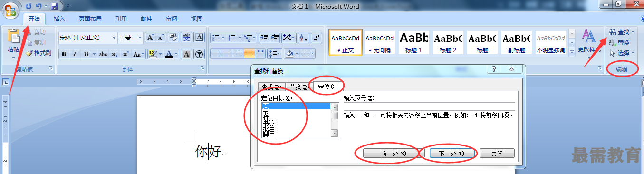Click the increase indent icon
Image resolution: width=644 pixels, height=174 pixels.
point(275,38)
